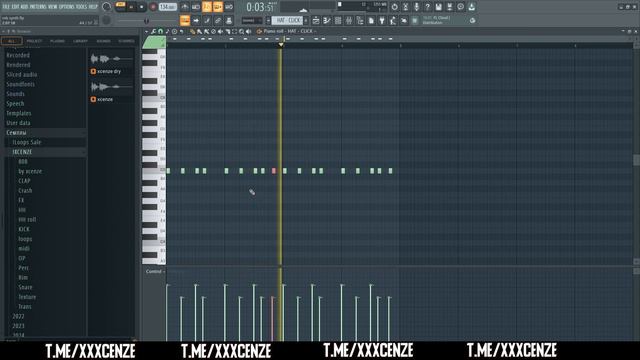Screen dimensions: 640x360
Task: Select the Delete tool in piano roll toolbar
Action: (213, 31)
